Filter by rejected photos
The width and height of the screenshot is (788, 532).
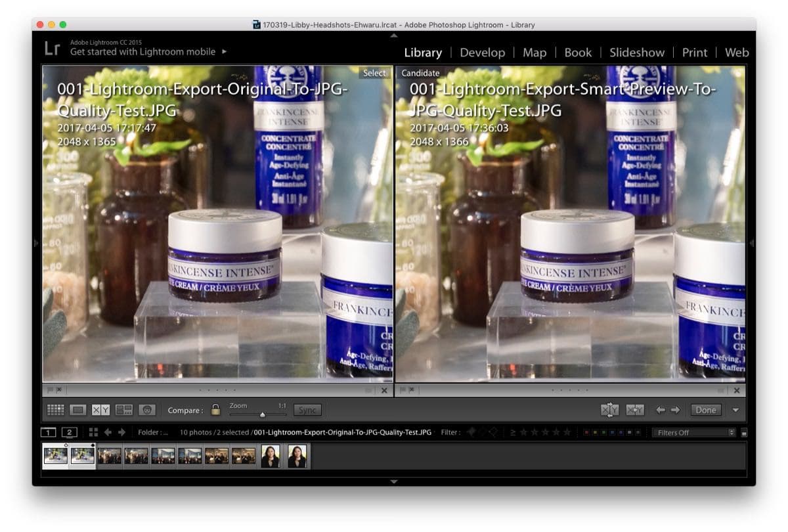click(493, 432)
